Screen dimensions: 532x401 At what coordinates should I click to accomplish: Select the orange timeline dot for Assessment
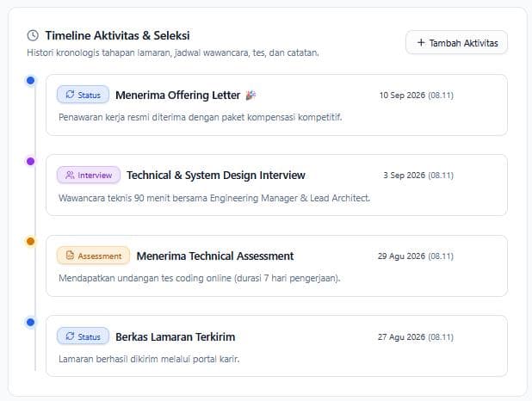click(x=30, y=241)
